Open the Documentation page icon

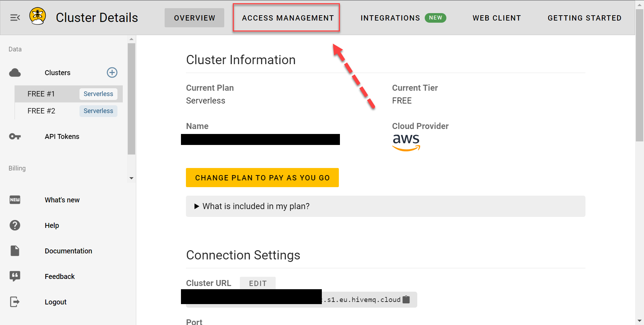coord(15,251)
